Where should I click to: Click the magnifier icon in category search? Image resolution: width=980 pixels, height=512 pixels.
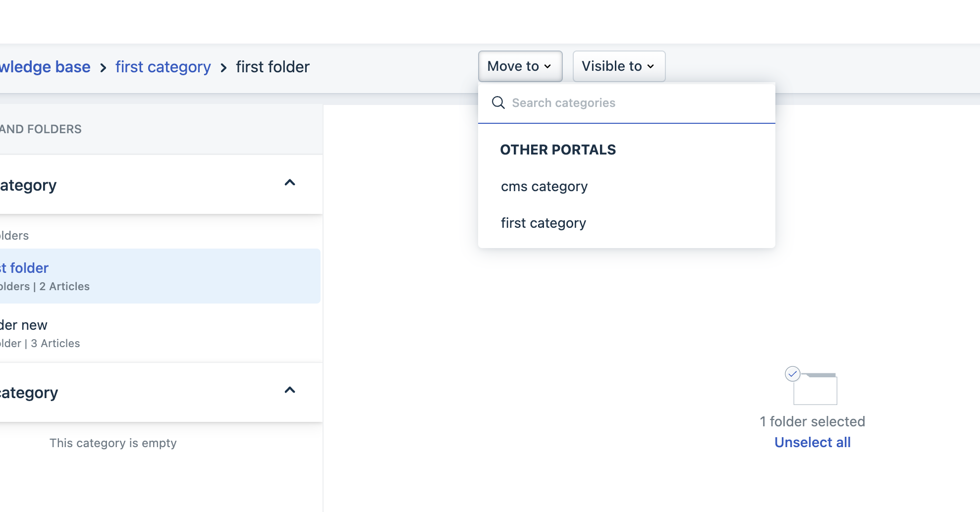498,102
